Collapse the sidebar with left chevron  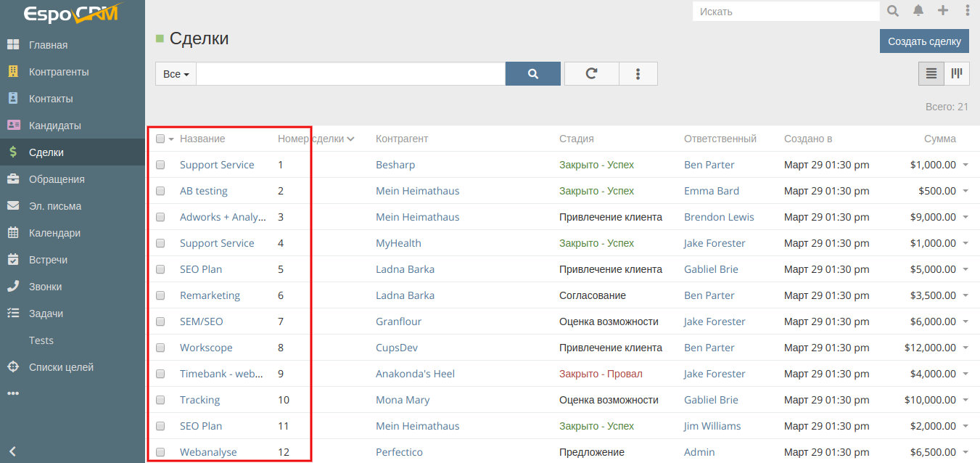(x=12, y=451)
